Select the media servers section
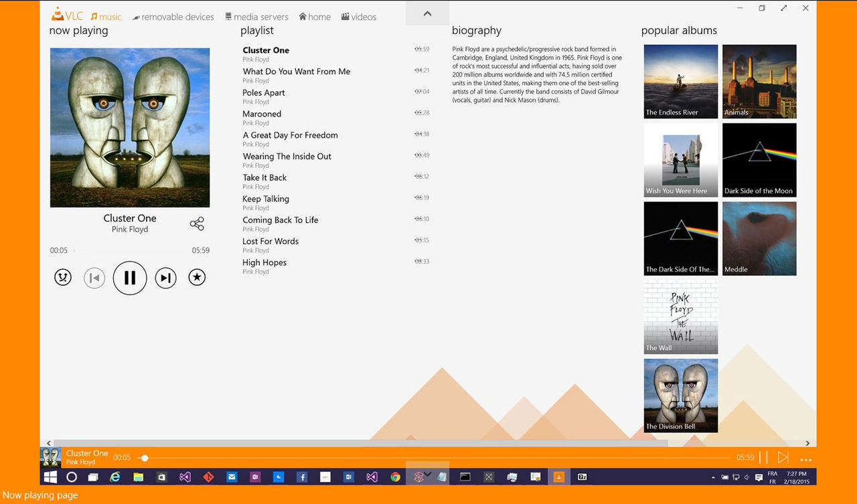Image resolution: width=857 pixels, height=504 pixels. [256, 16]
